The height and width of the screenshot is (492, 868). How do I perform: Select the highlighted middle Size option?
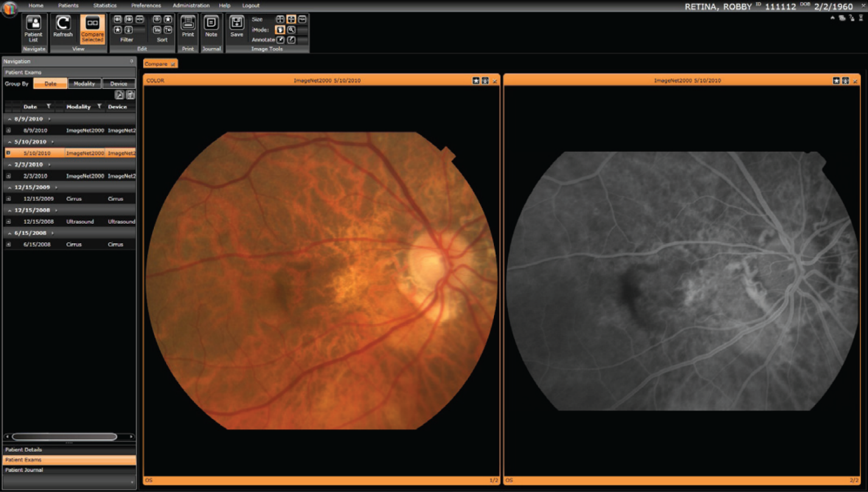[291, 19]
